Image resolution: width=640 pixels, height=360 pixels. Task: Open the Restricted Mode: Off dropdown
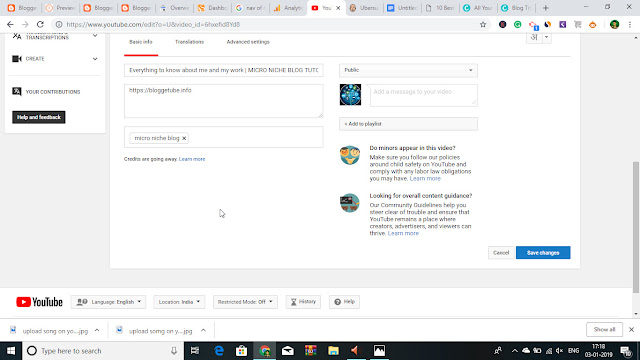tap(245, 302)
